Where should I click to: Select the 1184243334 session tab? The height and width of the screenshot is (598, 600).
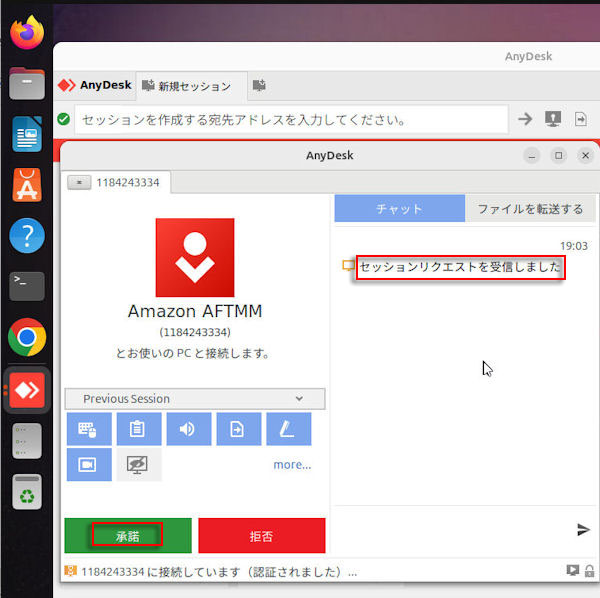tap(127, 182)
